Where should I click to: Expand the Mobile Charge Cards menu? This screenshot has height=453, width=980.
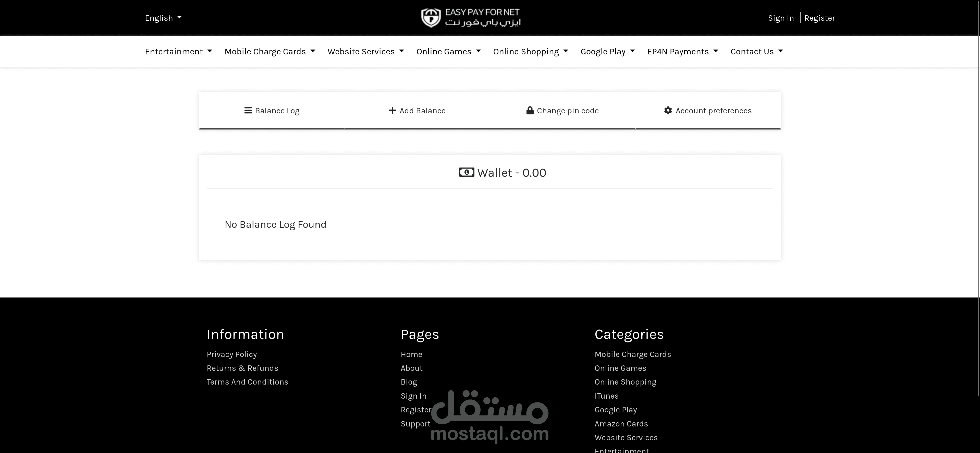click(x=270, y=51)
